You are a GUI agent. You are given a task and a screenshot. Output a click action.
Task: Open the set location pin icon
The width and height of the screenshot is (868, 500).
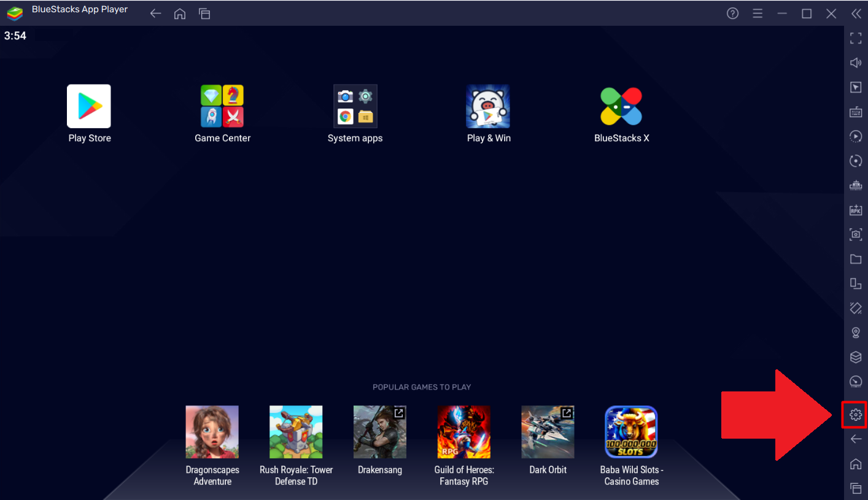pos(856,333)
